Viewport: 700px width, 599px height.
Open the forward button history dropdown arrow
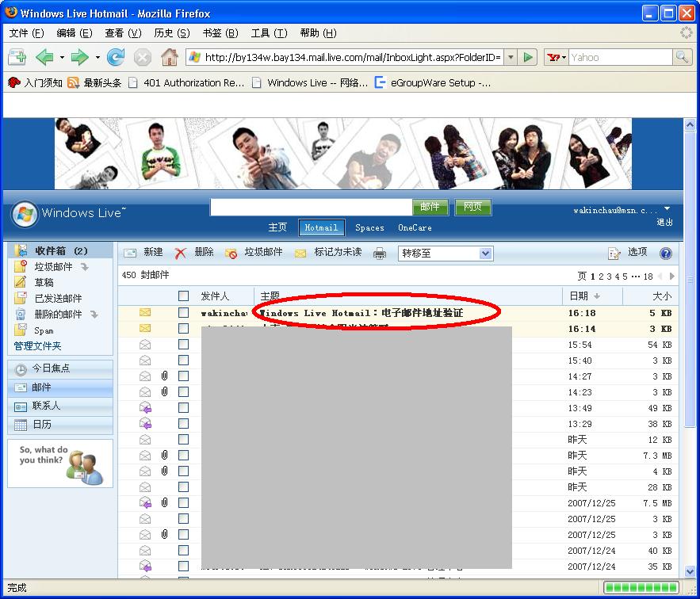pos(98,57)
